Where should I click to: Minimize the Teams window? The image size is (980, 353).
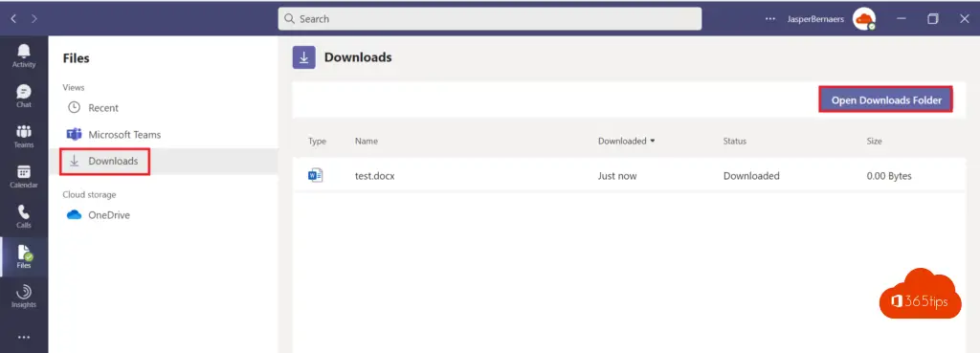[x=902, y=19]
